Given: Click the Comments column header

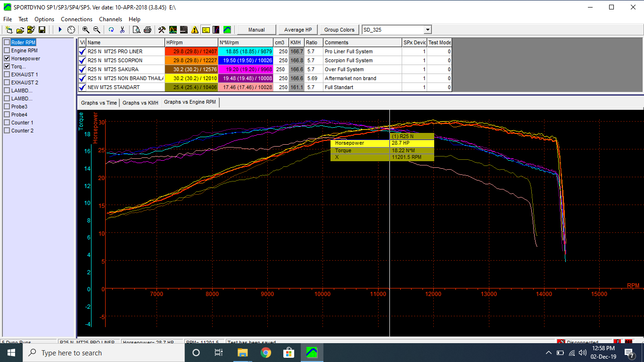Looking at the screenshot, I should (363, 42).
